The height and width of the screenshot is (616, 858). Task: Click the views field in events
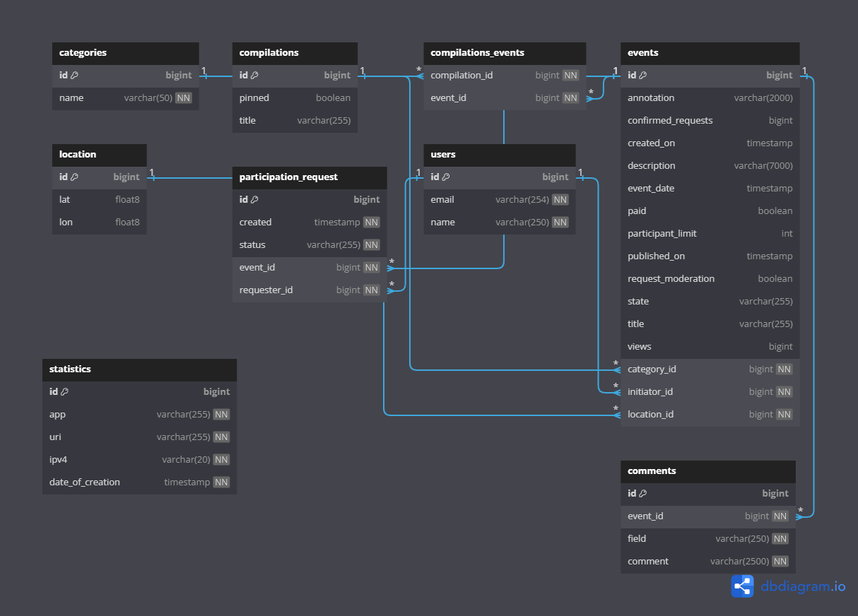(x=710, y=346)
